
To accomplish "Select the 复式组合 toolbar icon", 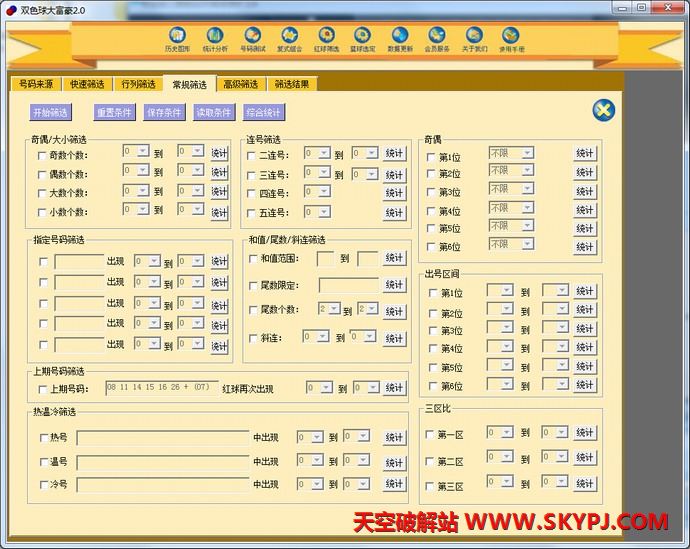I will click(x=289, y=39).
